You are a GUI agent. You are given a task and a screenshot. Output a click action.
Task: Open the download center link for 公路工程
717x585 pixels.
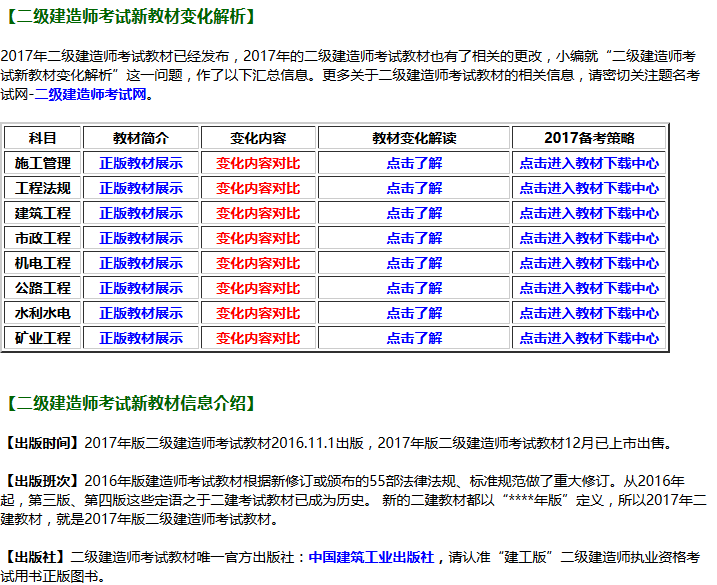589,288
